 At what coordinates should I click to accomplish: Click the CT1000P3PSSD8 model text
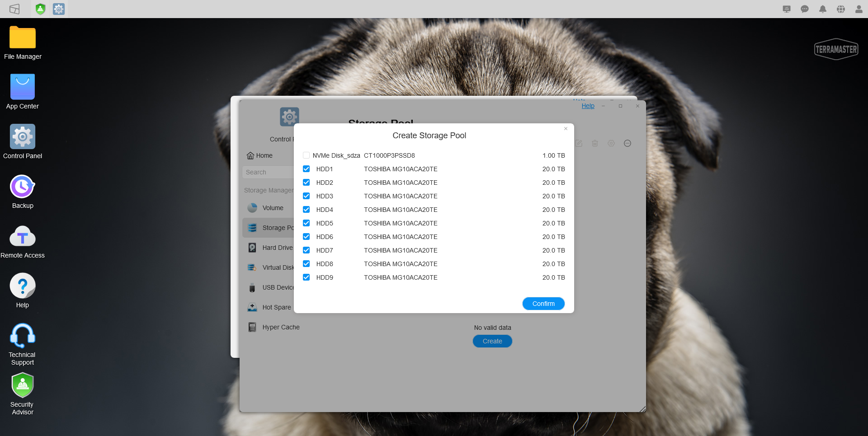coord(389,155)
